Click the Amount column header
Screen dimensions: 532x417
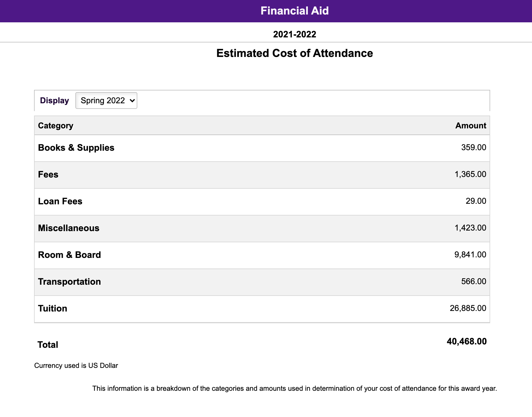point(471,126)
